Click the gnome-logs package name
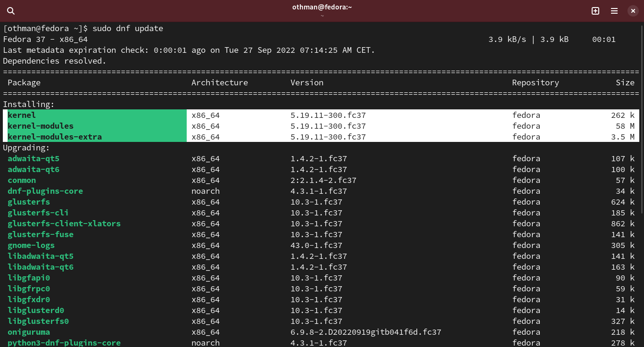Image resolution: width=644 pixels, height=347 pixels. point(31,245)
